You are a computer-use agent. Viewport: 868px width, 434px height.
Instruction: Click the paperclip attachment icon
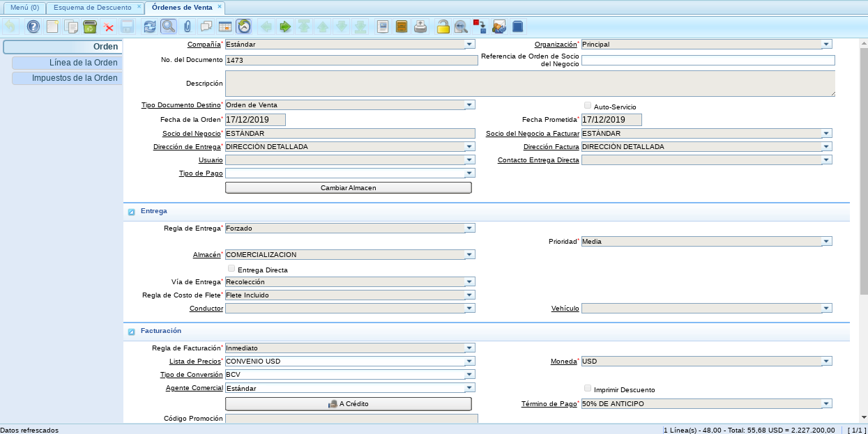pyautogui.click(x=187, y=26)
